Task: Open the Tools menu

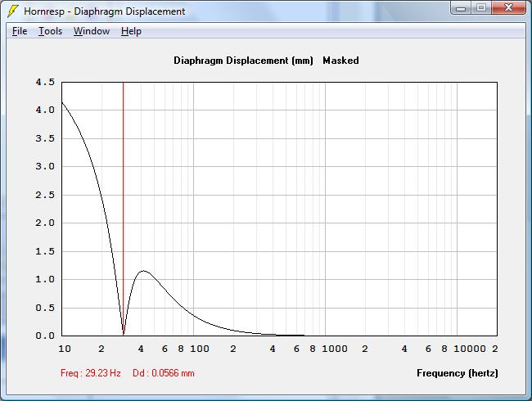Action: pyautogui.click(x=50, y=31)
